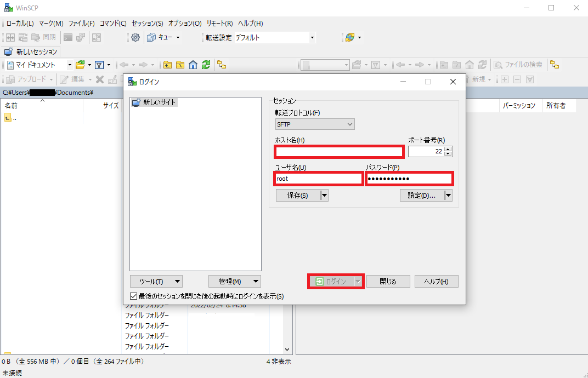Open the 転送設定 default transfer settings dropdown
This screenshot has width=588, height=378.
(312, 37)
